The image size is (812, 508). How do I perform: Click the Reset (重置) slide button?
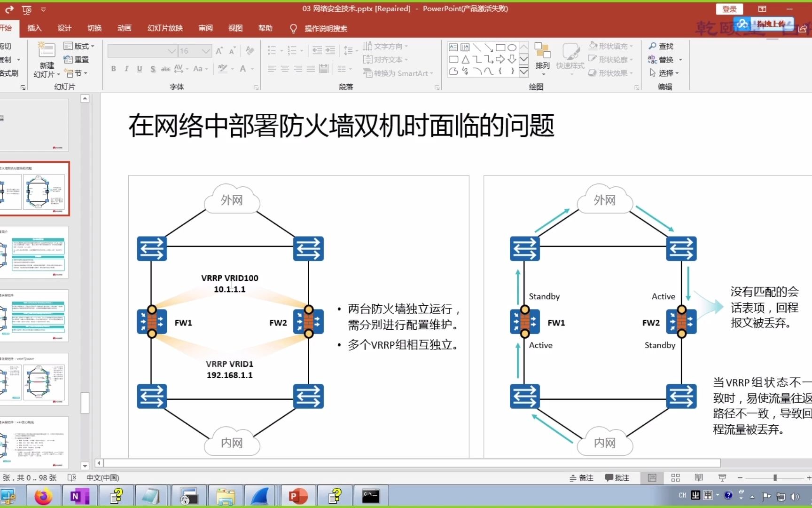pos(76,59)
